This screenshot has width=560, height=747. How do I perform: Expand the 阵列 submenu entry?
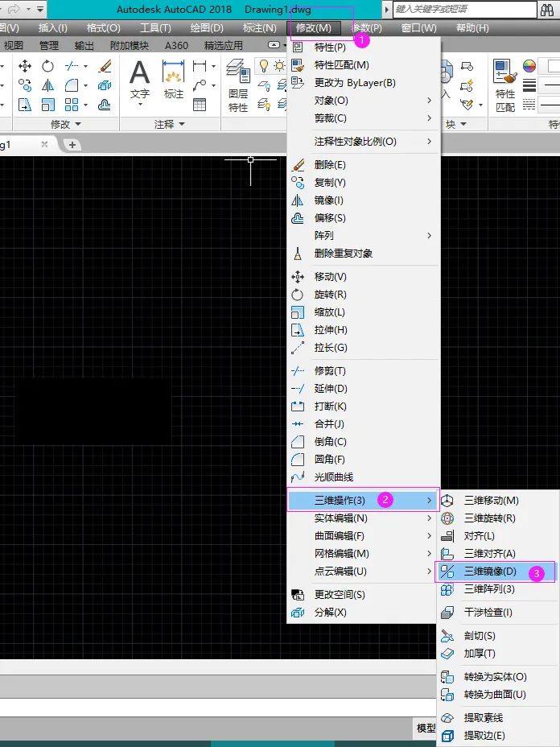pos(364,236)
